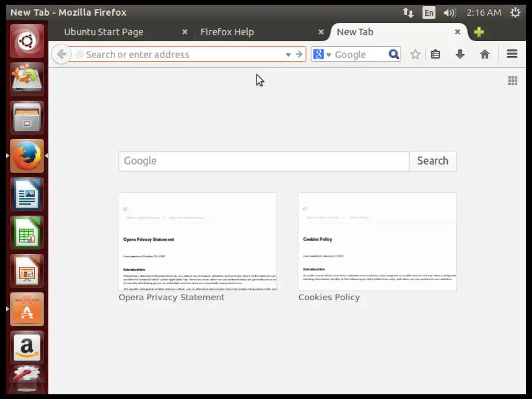Screen dimensions: 532x399
Task: Bookmark this page with the star icon
Action: point(415,54)
